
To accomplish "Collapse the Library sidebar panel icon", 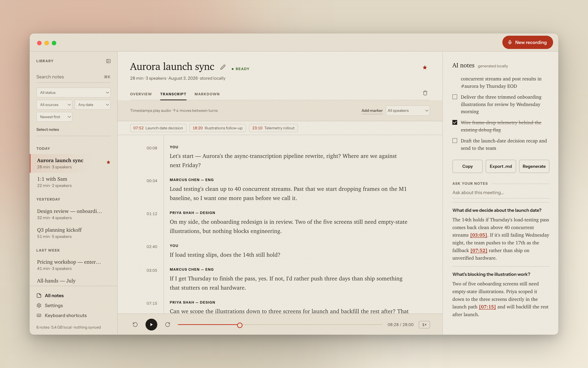I will [x=108, y=61].
